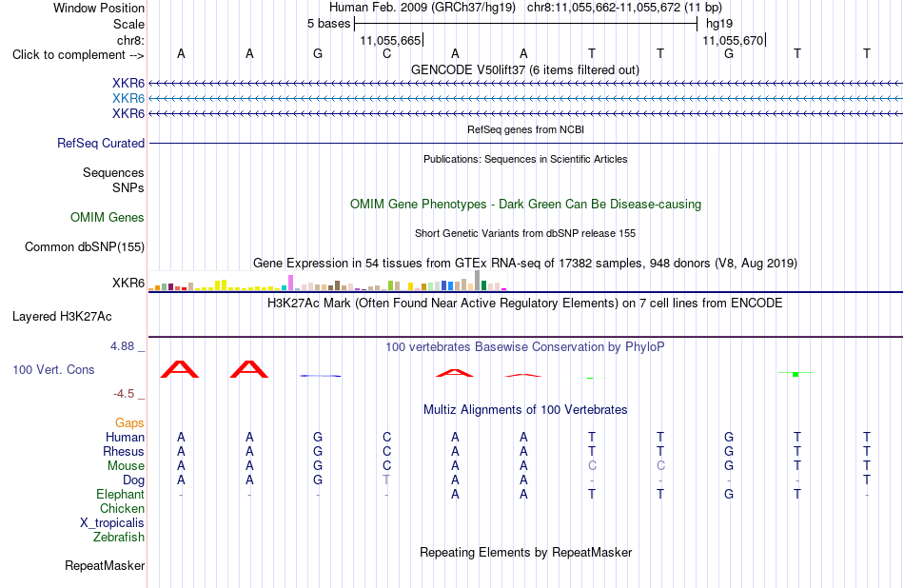
Task: Select the 'Human' species row label
Action: click(125, 437)
